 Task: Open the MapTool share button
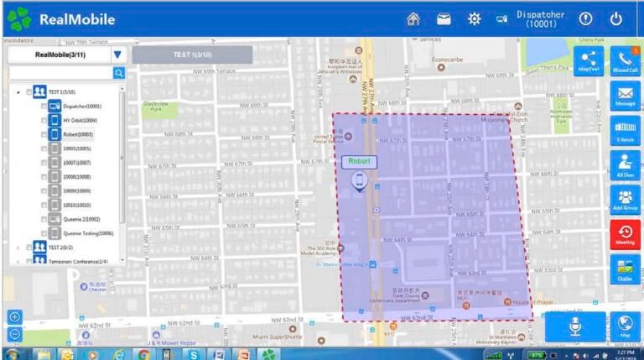pos(589,61)
